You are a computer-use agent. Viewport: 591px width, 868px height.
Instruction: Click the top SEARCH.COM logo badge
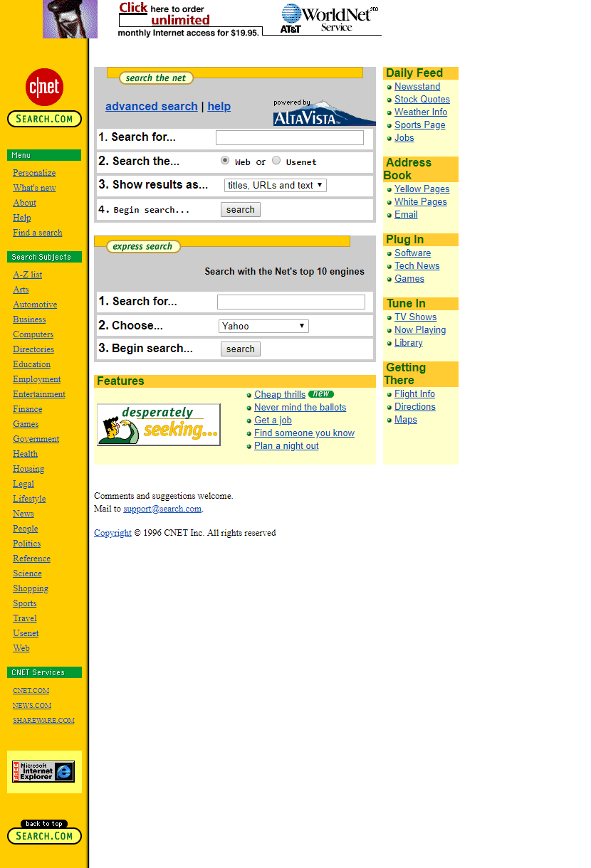[x=44, y=119]
